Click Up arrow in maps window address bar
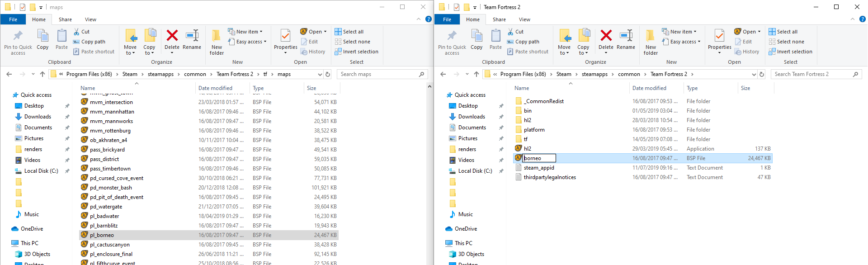868x265 pixels. pyautogui.click(x=42, y=74)
